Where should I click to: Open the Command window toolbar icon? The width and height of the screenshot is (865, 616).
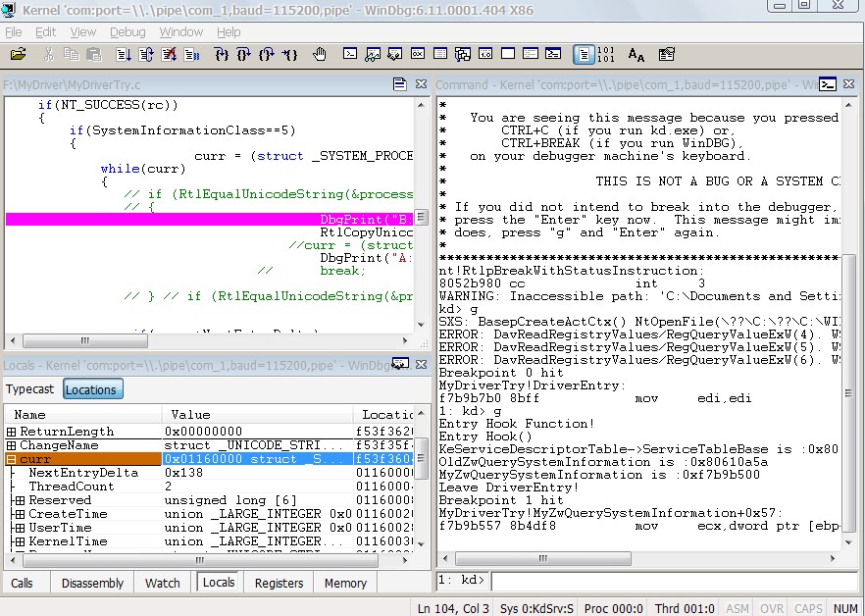point(350,54)
